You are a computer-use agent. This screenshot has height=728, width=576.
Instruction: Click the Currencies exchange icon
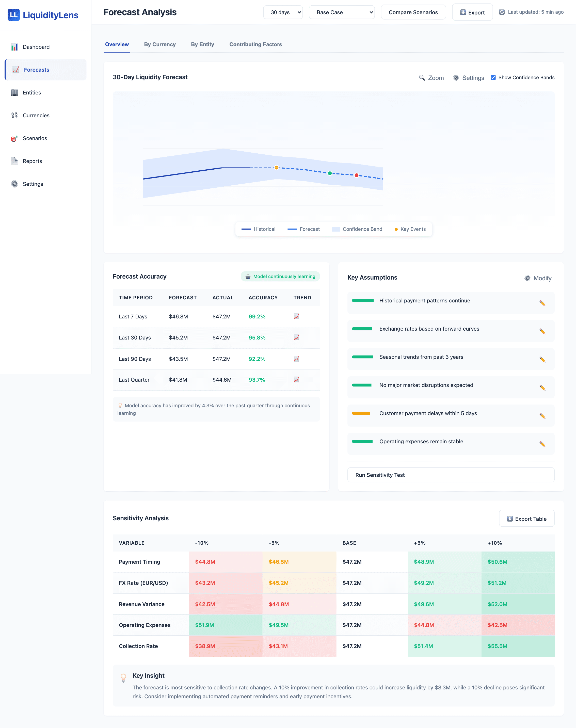pos(14,115)
